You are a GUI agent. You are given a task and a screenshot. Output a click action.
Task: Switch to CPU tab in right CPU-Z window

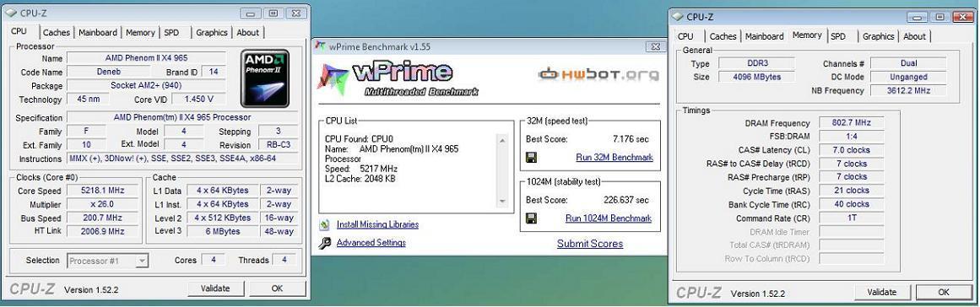point(685,36)
